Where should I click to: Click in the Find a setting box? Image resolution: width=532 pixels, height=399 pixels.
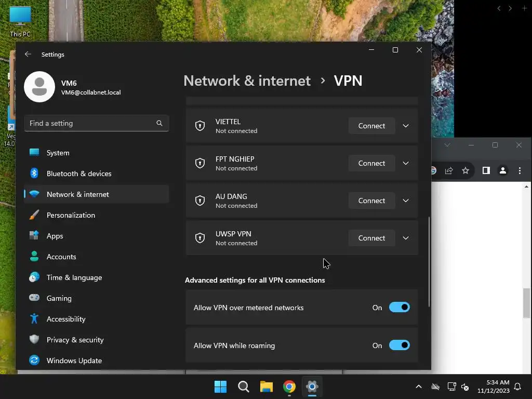click(x=96, y=123)
